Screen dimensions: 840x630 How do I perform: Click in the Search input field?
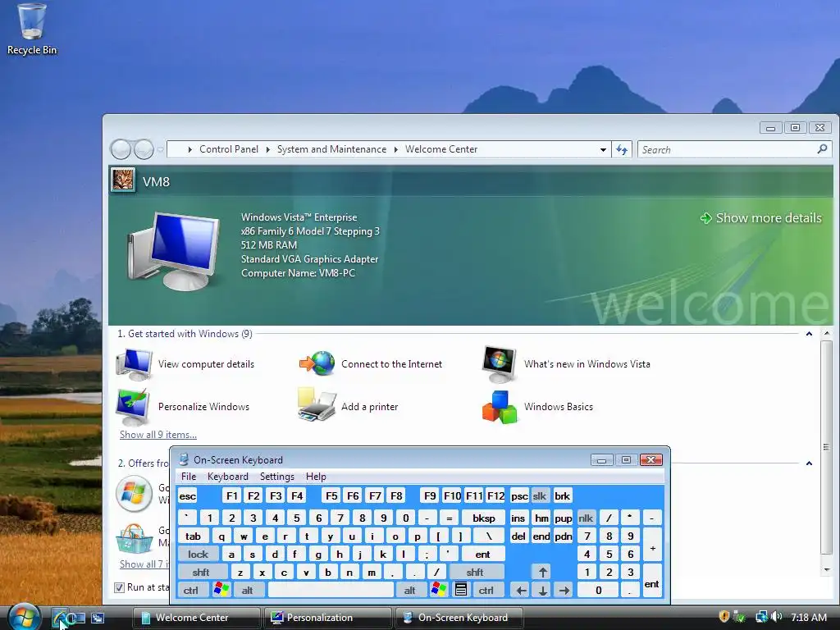coord(727,149)
